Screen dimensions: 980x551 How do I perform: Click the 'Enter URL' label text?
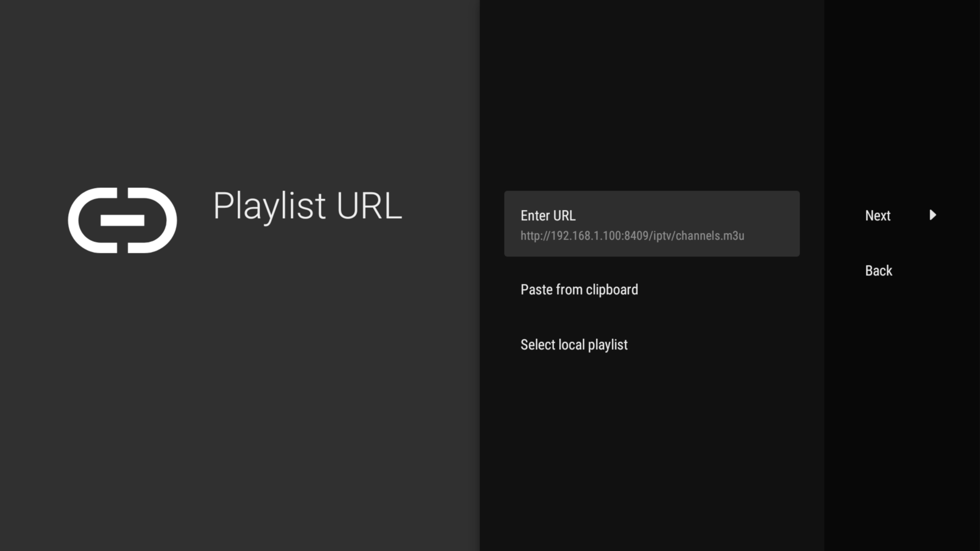548,215
